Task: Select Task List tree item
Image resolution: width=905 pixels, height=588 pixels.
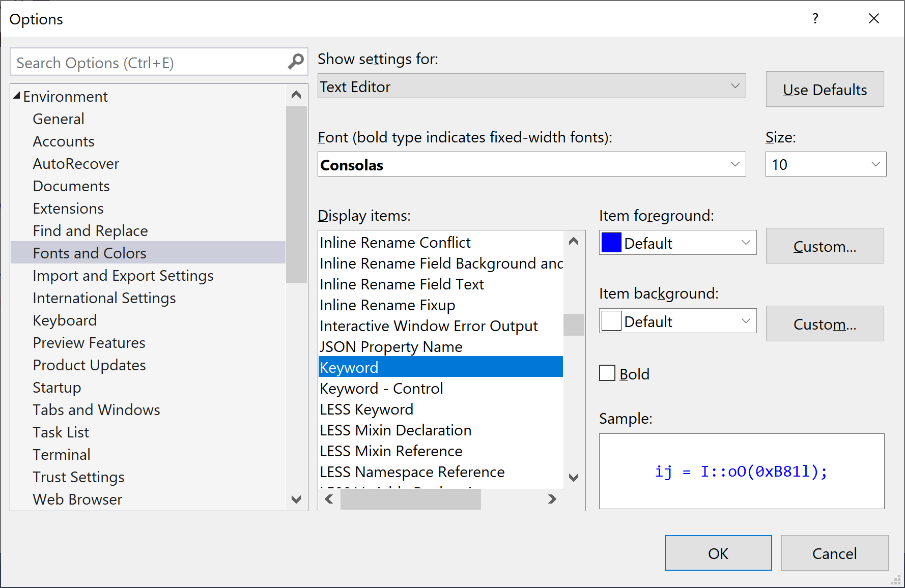Action: pos(61,432)
